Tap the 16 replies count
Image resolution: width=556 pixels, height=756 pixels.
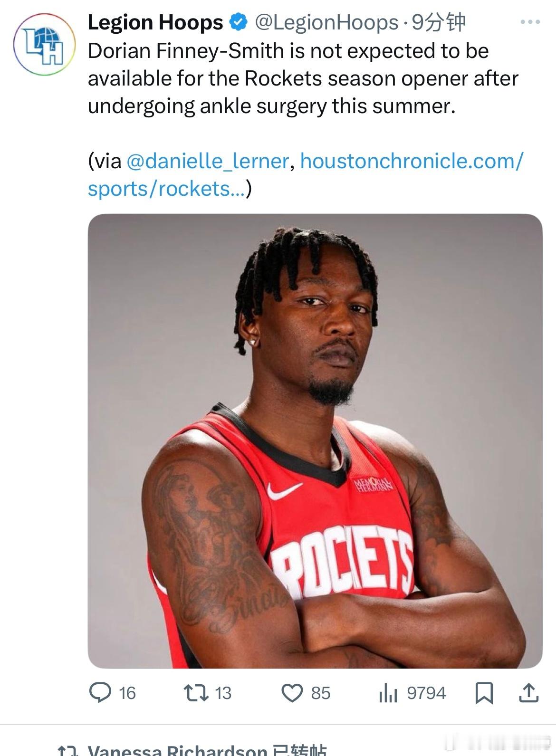pos(127,693)
